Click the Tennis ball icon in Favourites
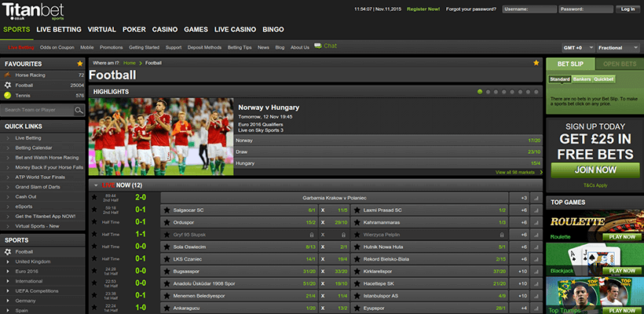 [7, 95]
